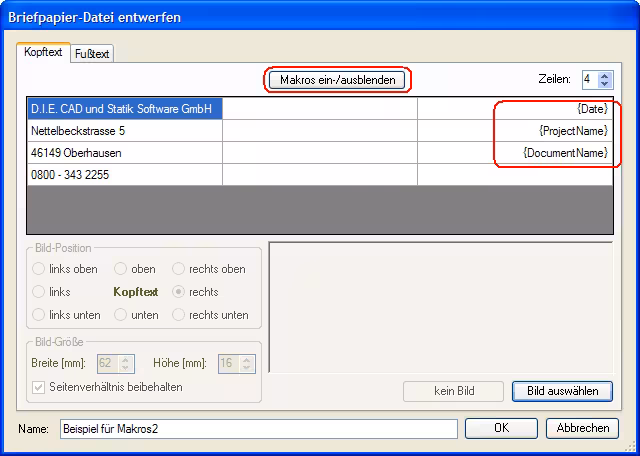Click Abbrechen to cancel

(x=583, y=428)
